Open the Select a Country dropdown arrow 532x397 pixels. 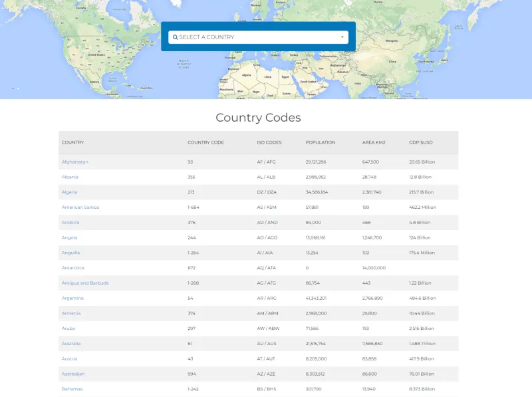pos(342,37)
